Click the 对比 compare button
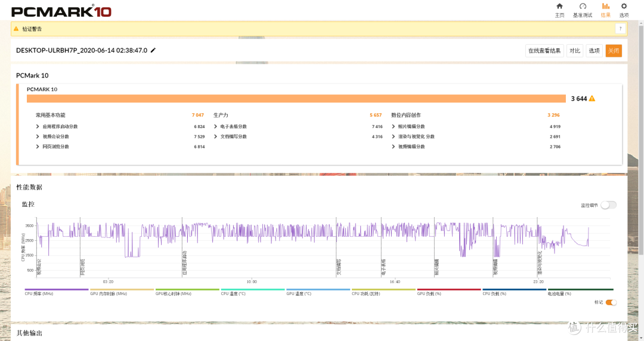 click(x=575, y=51)
